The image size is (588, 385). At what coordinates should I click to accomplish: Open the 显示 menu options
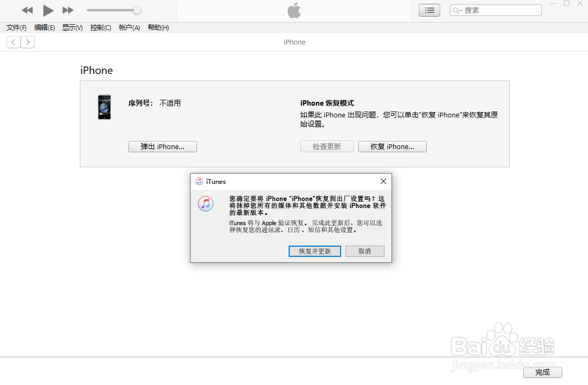tap(72, 27)
